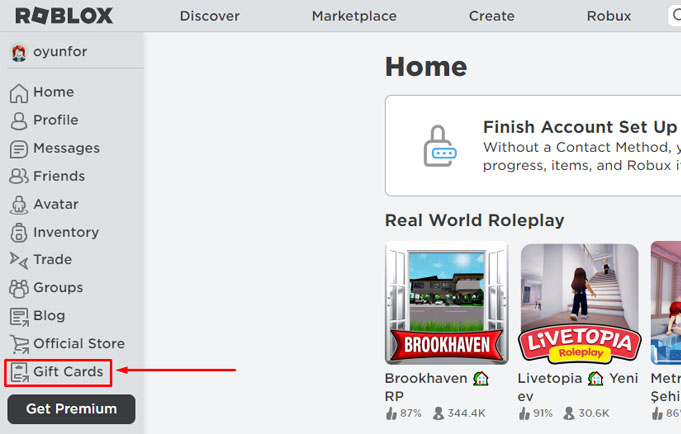Click the Profile person icon
The height and width of the screenshot is (434, 681).
tap(19, 121)
